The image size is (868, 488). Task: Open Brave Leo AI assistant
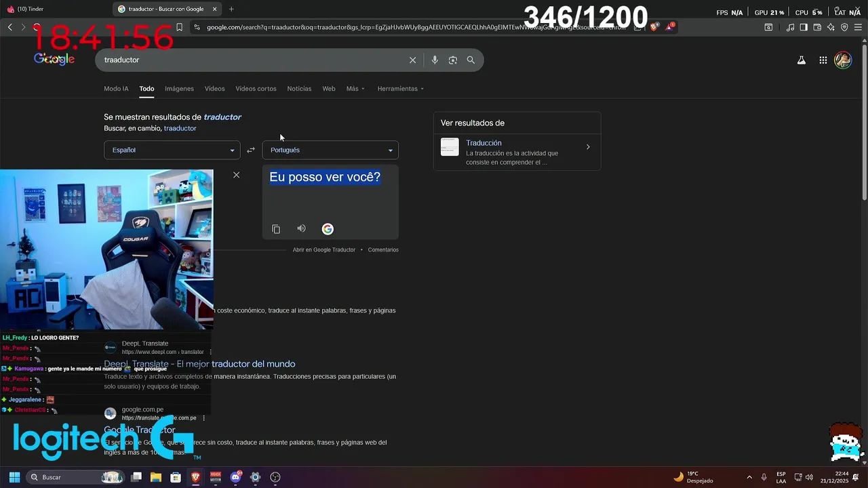[x=831, y=27]
